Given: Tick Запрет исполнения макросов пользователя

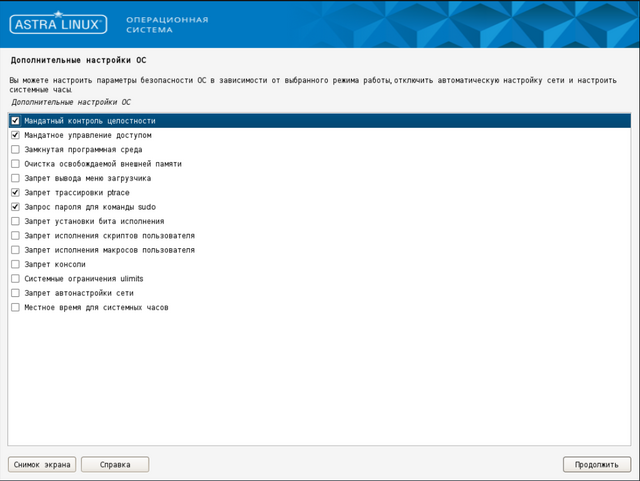Looking at the screenshot, I should [x=15, y=250].
